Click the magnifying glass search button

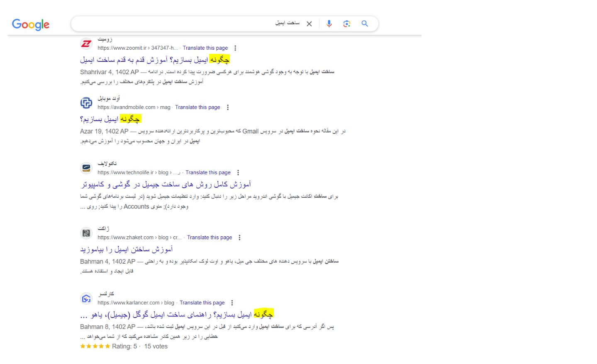[365, 24]
